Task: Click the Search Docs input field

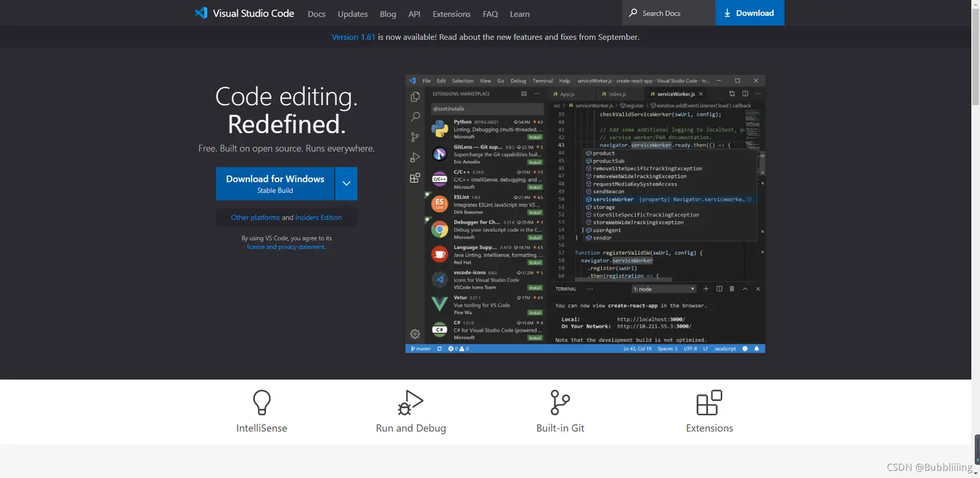Action: click(x=669, y=13)
